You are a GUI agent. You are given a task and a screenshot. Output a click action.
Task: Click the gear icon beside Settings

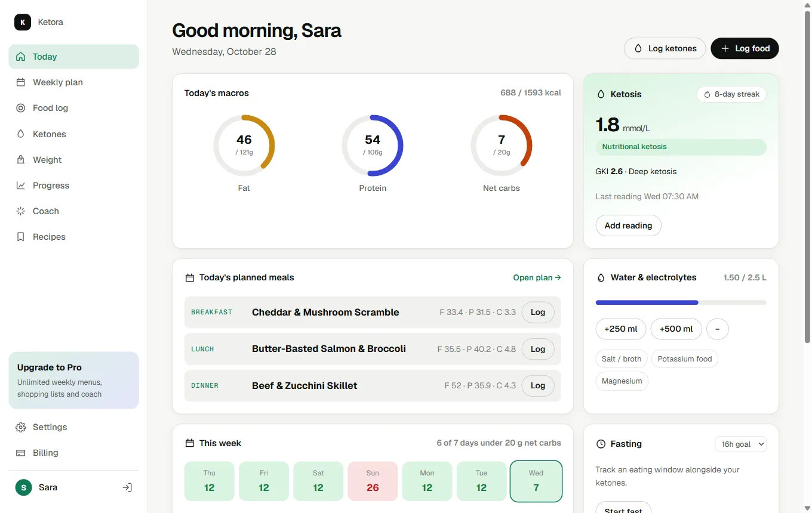point(21,427)
